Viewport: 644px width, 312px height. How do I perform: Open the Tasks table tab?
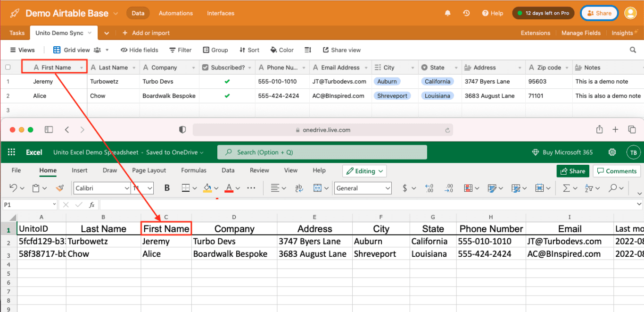coord(17,33)
